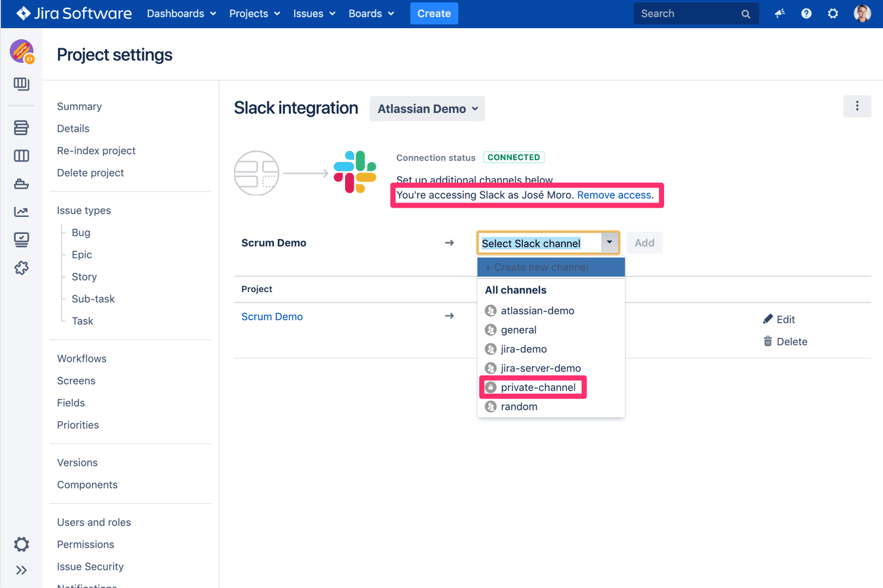Open the Scrum Demo project link

pyautogui.click(x=272, y=316)
